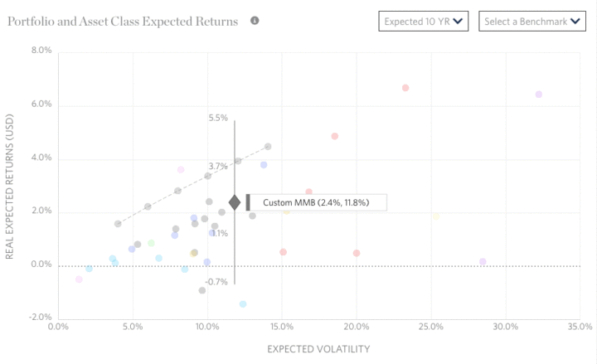Click the red point at 15% volatility near zero
This screenshot has width=597, height=364.
pyautogui.click(x=283, y=252)
